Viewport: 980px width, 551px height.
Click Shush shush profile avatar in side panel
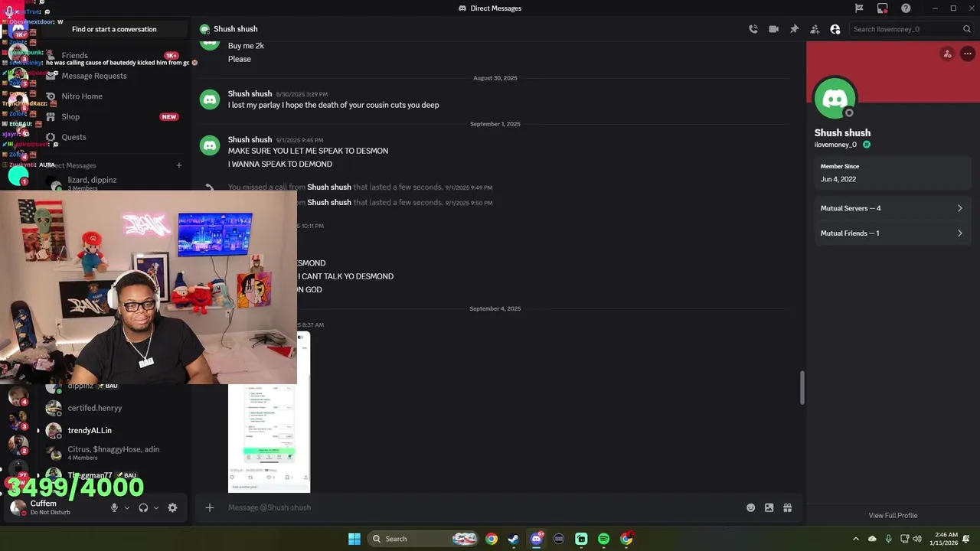(835, 98)
